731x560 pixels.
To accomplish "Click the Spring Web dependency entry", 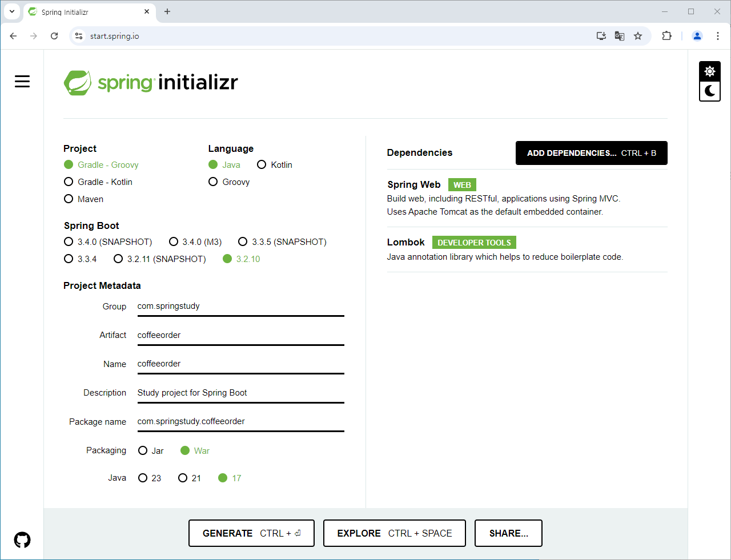I will (527, 198).
